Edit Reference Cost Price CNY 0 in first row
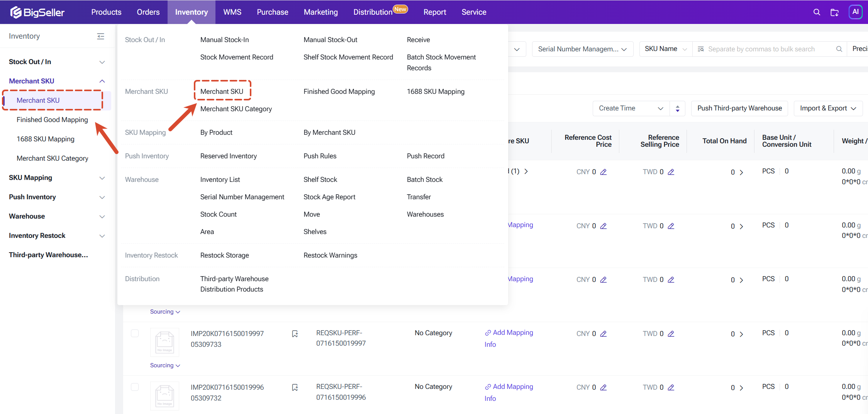The image size is (868, 414). 604,172
